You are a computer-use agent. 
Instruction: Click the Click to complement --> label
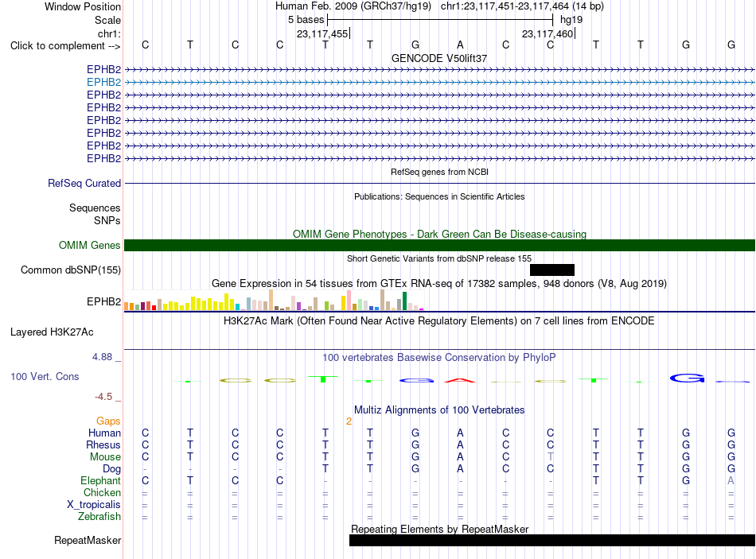65,46
